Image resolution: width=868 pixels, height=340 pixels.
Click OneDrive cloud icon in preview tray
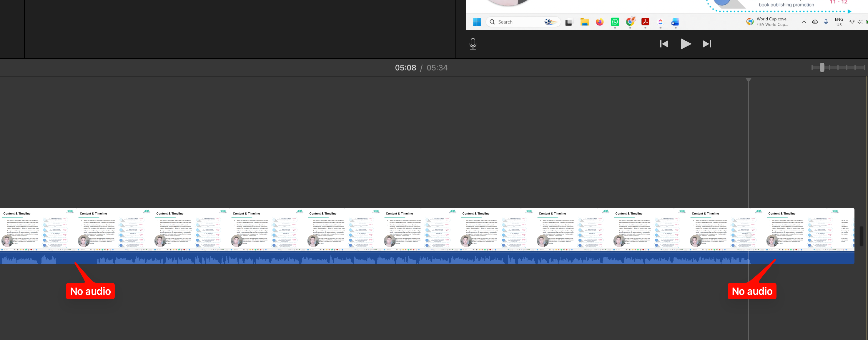(x=815, y=22)
